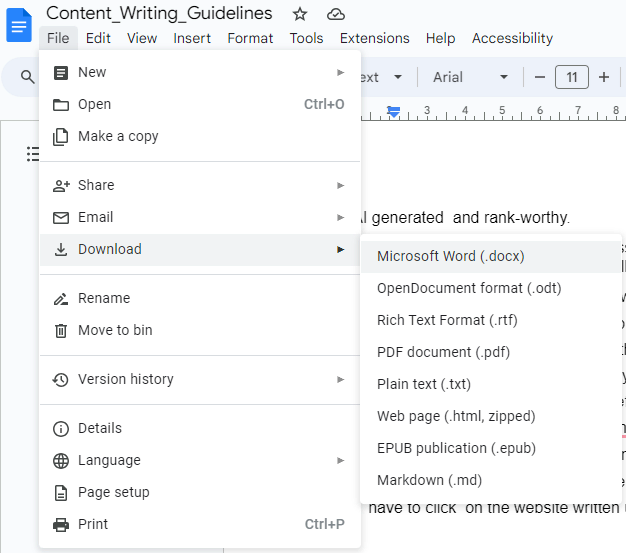Expand the Share submenu arrow

click(340, 185)
